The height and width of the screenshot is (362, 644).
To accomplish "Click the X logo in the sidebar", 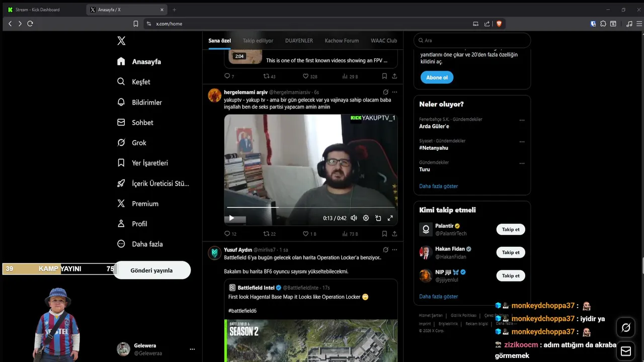I will point(121,41).
